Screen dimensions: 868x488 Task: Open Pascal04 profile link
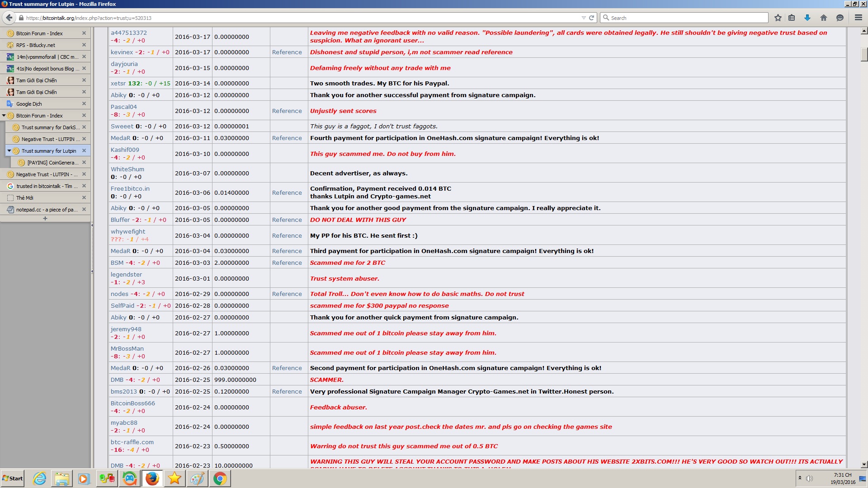(x=124, y=107)
